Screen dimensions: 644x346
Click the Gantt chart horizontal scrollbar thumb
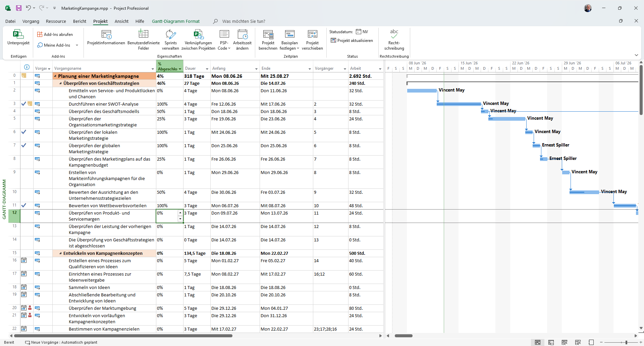[x=404, y=336]
